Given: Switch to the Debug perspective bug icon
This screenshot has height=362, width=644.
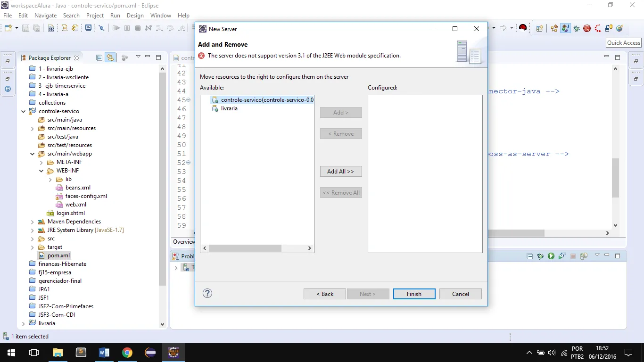Looking at the screenshot, I should (576, 28).
